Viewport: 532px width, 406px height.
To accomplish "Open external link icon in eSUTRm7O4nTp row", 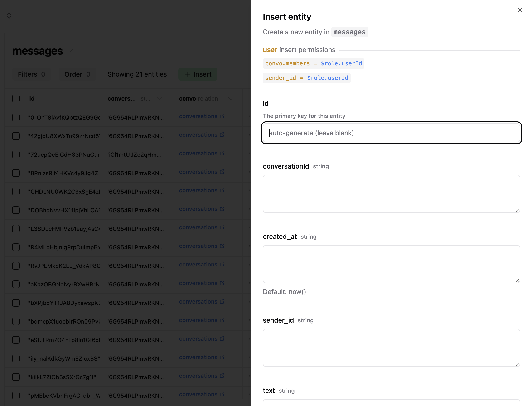I will click(x=222, y=338).
